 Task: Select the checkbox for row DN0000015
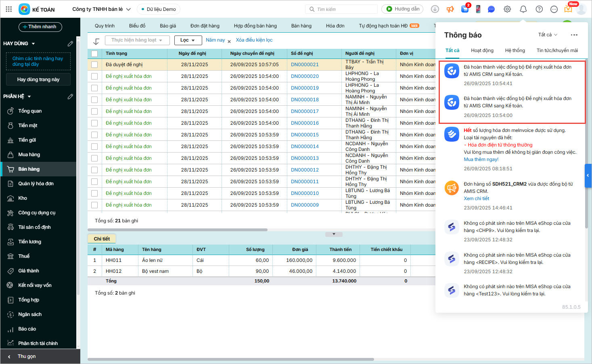coord(94,135)
